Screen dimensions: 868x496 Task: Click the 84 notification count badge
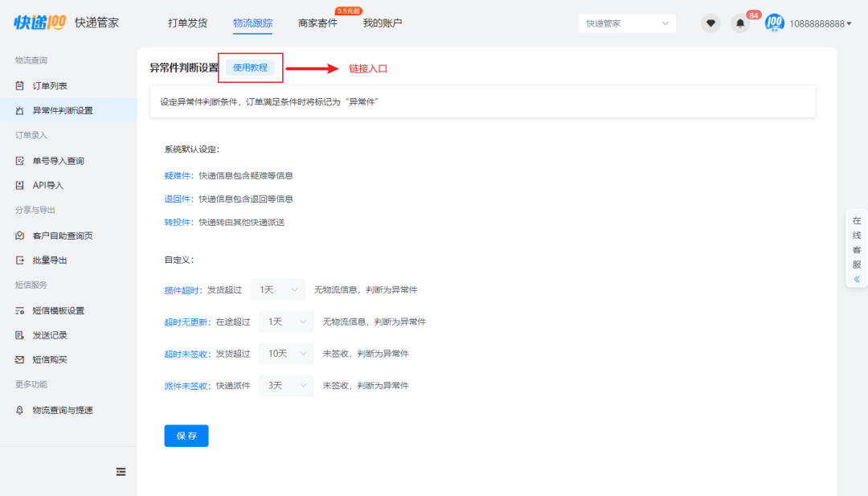pyautogui.click(x=753, y=15)
